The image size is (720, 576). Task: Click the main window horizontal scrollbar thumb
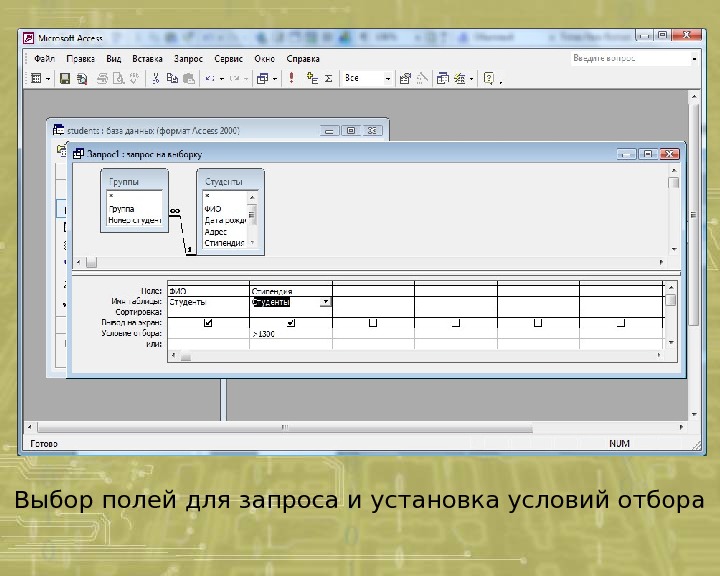(x=285, y=428)
